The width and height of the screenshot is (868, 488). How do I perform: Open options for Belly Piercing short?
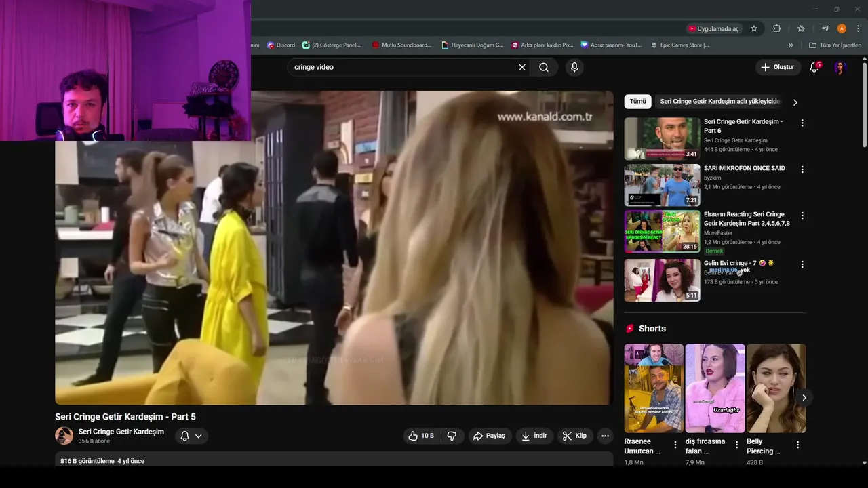point(797,445)
